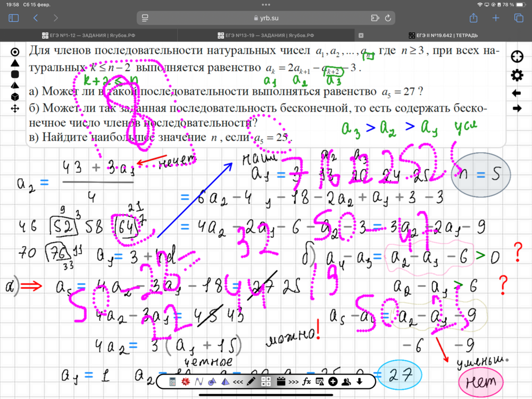This screenshot has height=399, width=532.
Task: Open the gear settings on right side
Action: pos(517,75)
